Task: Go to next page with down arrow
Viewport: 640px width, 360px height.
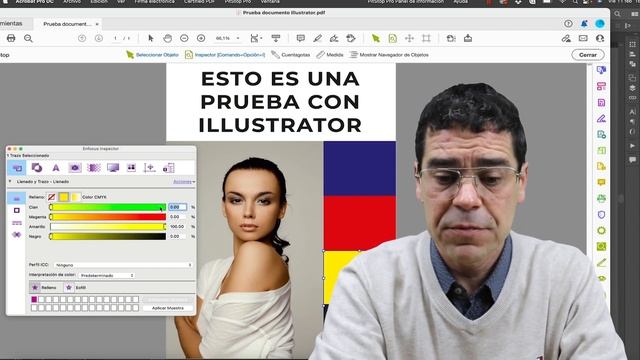Action: pos(99,38)
